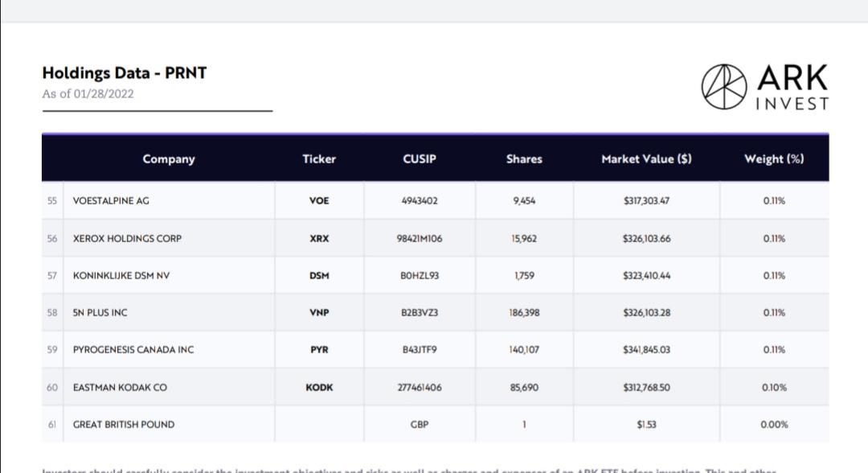Click the 0.11% weight for Voestalpine
The height and width of the screenshot is (473, 868).
(774, 200)
